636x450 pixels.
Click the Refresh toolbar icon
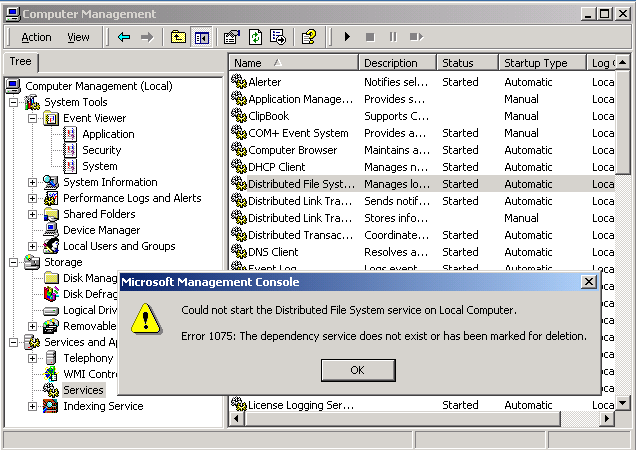pos(255,37)
